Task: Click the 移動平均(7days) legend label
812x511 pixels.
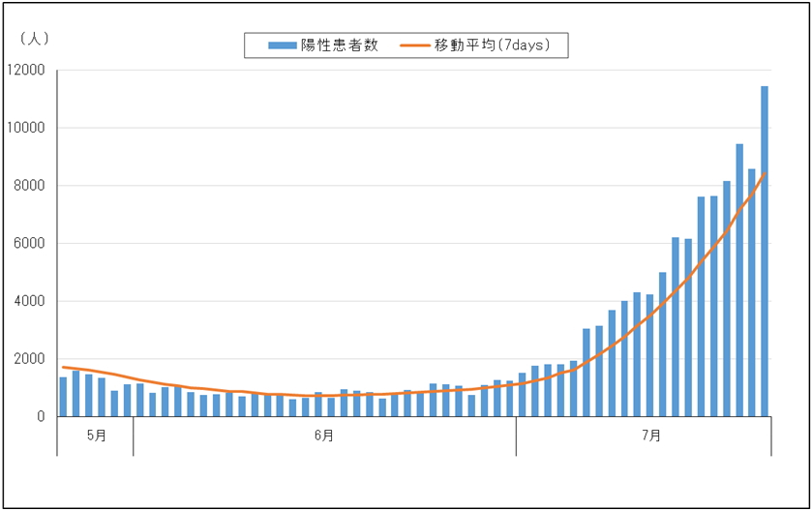Action: [492, 45]
